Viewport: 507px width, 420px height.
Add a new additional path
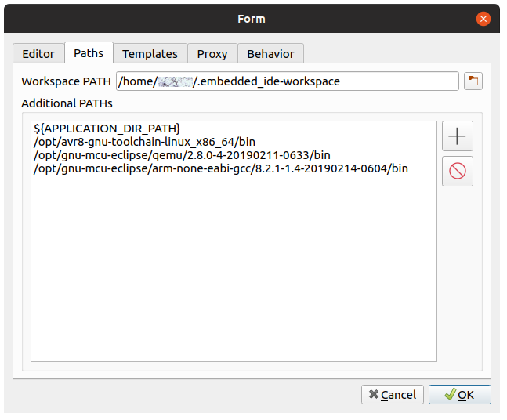point(457,136)
